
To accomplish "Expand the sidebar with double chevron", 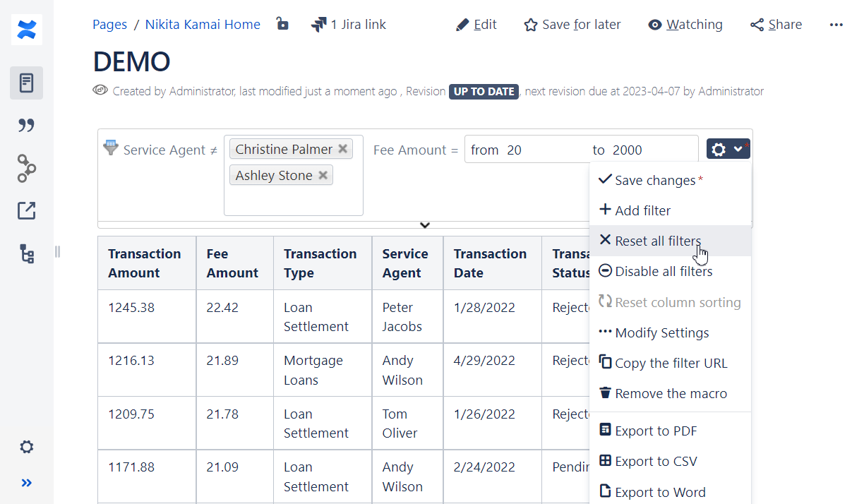I will (x=27, y=483).
